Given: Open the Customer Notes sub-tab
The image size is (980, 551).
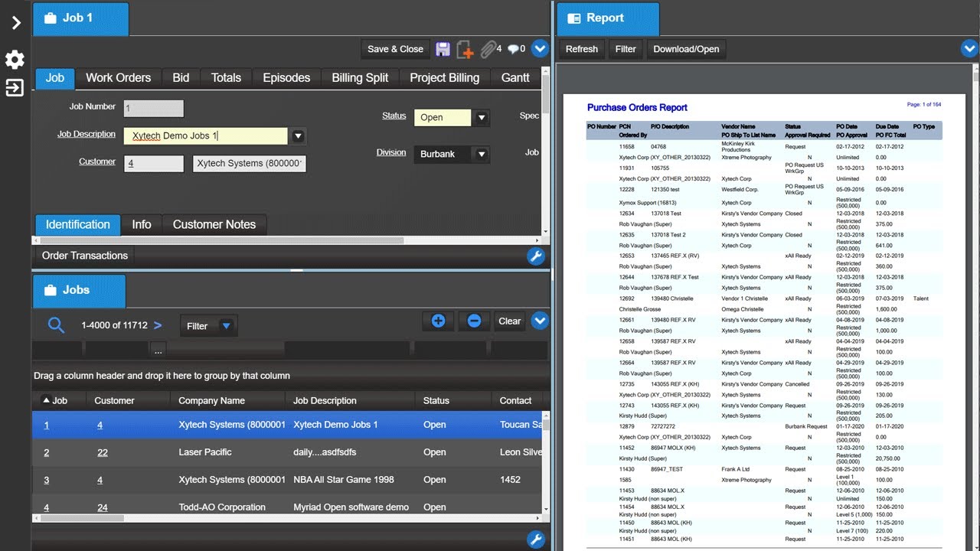Looking at the screenshot, I should (214, 224).
